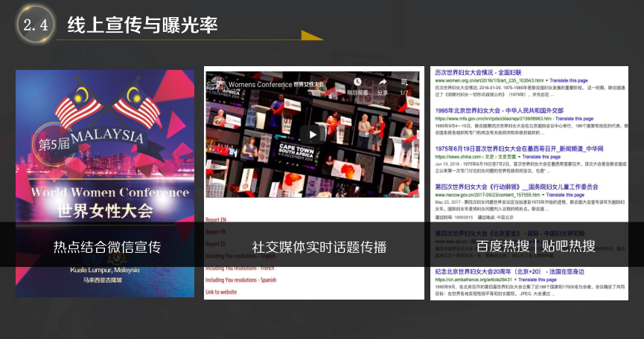The width and height of the screenshot is (644, 339).
Task: Open result '历次世界妇女大会情况 - 全国妇联'
Action: 478,73
